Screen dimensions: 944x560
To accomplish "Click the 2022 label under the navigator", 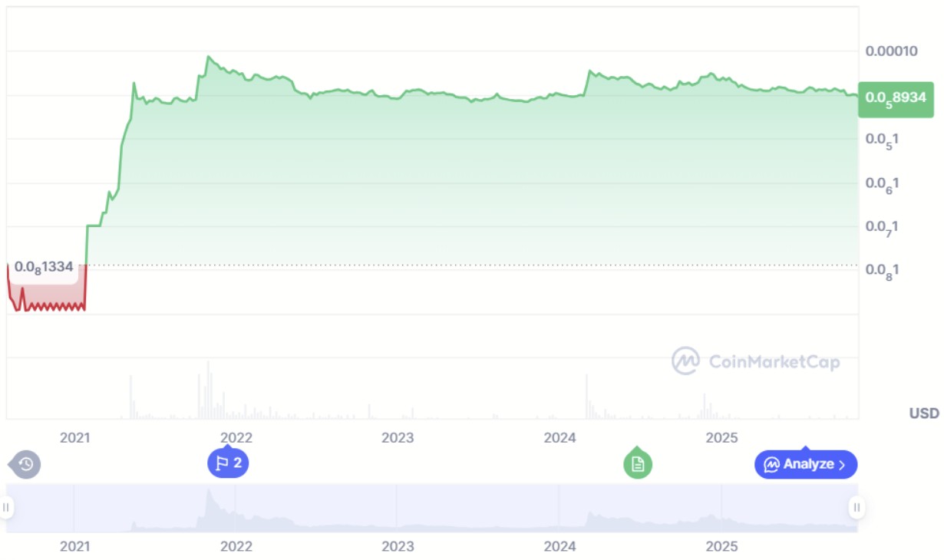I will point(236,547).
